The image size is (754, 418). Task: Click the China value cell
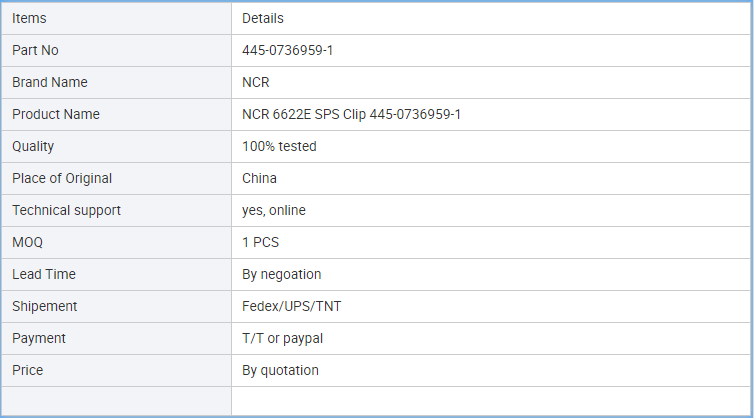[490, 178]
